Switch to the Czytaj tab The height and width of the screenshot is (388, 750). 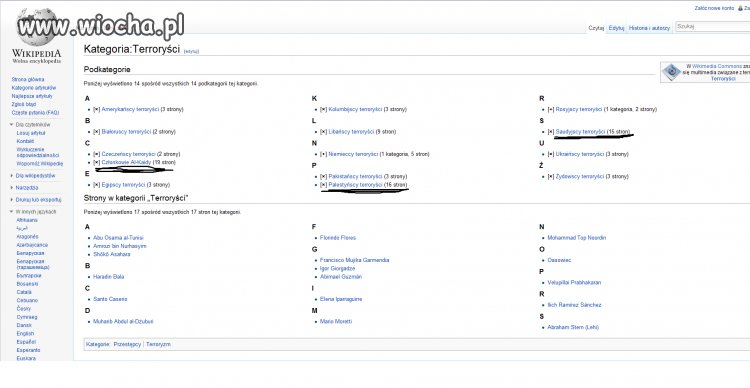tap(596, 28)
